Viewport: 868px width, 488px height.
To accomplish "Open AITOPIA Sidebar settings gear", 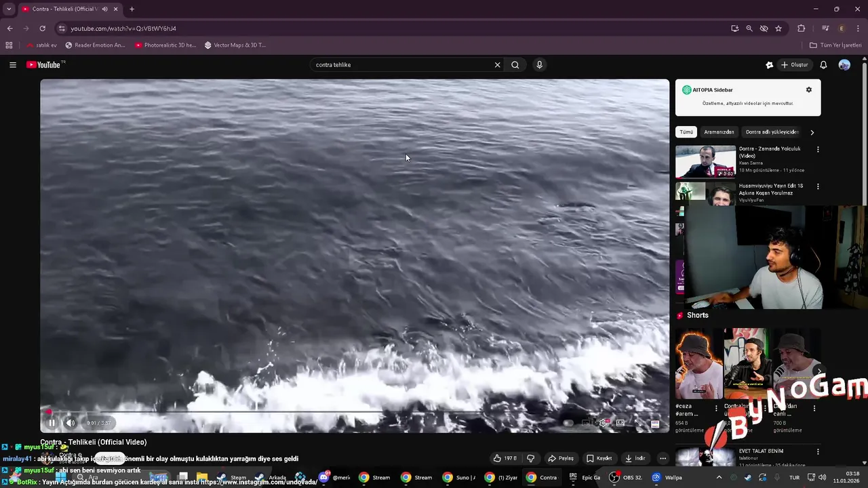I will [808, 89].
